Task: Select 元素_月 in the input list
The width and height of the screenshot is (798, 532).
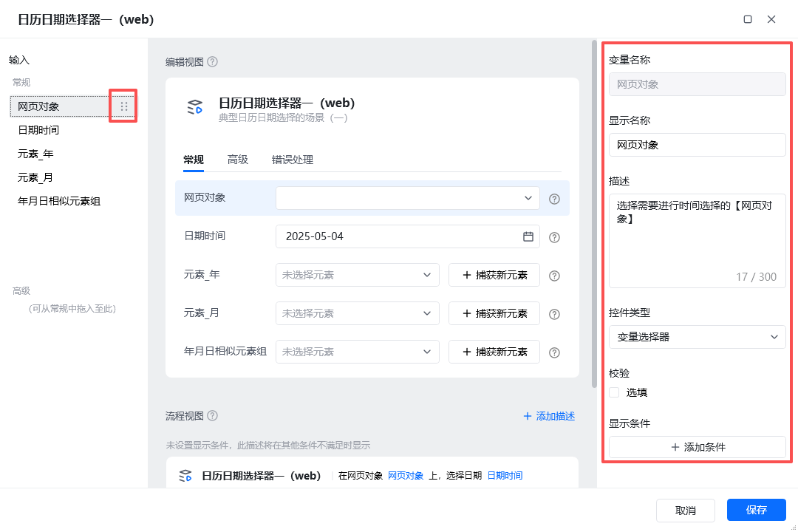Action: pyautogui.click(x=35, y=177)
